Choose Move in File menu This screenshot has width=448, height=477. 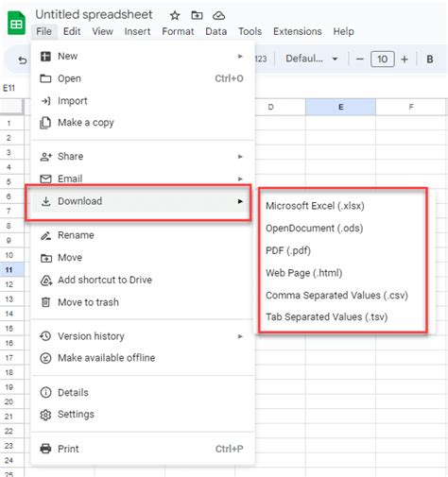coord(143,258)
